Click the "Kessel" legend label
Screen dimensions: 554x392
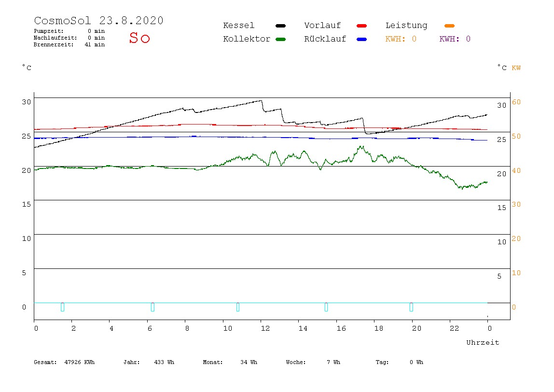(239, 26)
